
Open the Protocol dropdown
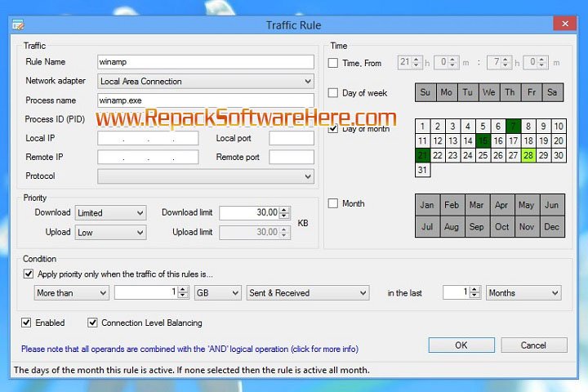click(x=206, y=176)
